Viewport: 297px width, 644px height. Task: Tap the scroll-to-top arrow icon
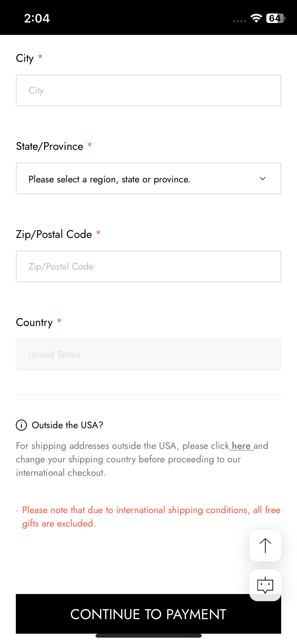(x=265, y=545)
